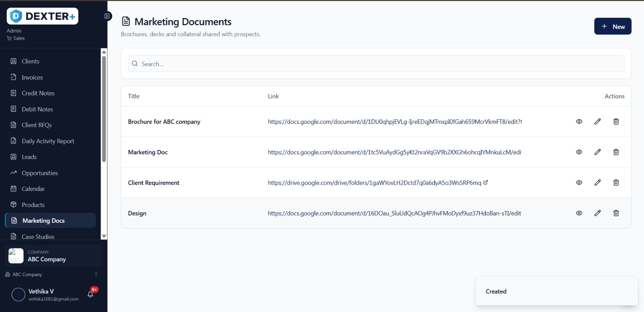Open the Design document link
The height and width of the screenshot is (312, 644).
(x=394, y=213)
